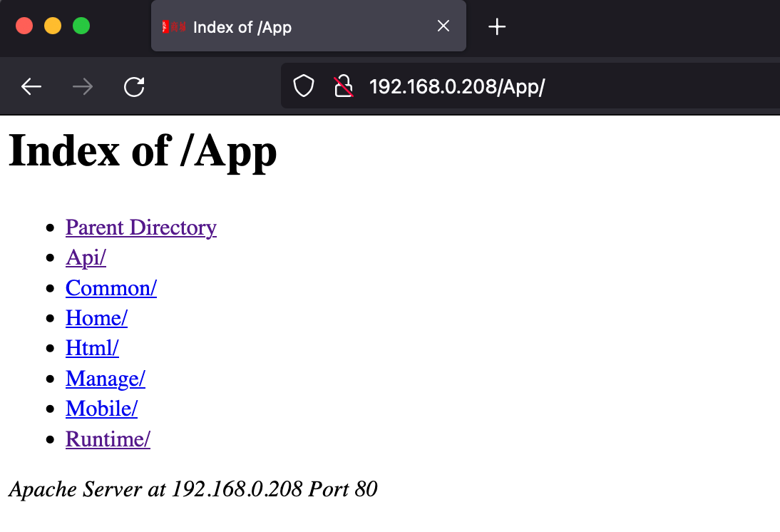Click the forward navigation arrow
This screenshot has height=532, width=780.
click(x=83, y=87)
